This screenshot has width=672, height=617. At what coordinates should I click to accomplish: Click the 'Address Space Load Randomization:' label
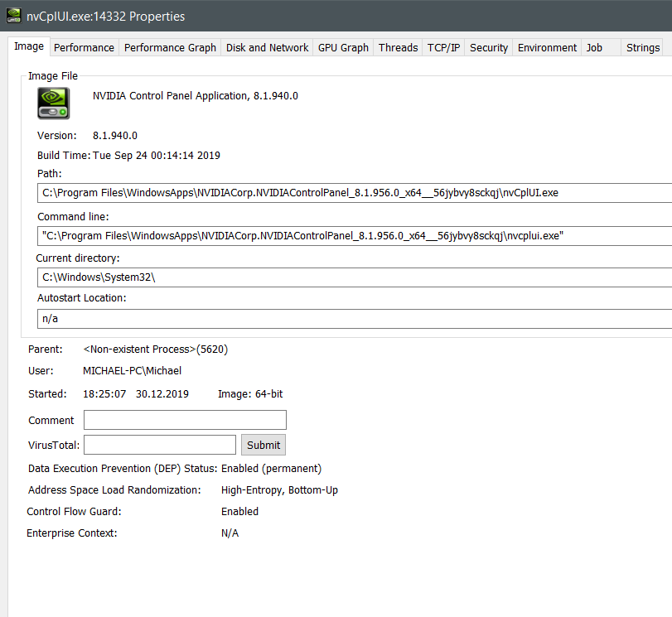coord(114,489)
